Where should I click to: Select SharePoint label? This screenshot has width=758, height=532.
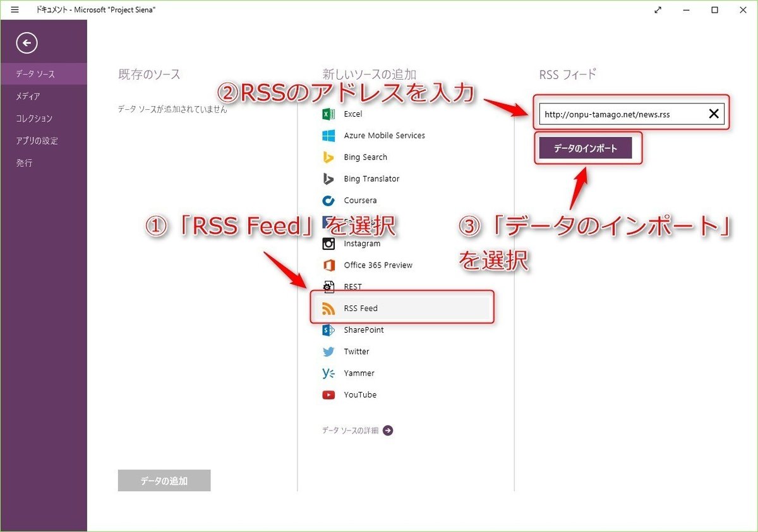[364, 330]
